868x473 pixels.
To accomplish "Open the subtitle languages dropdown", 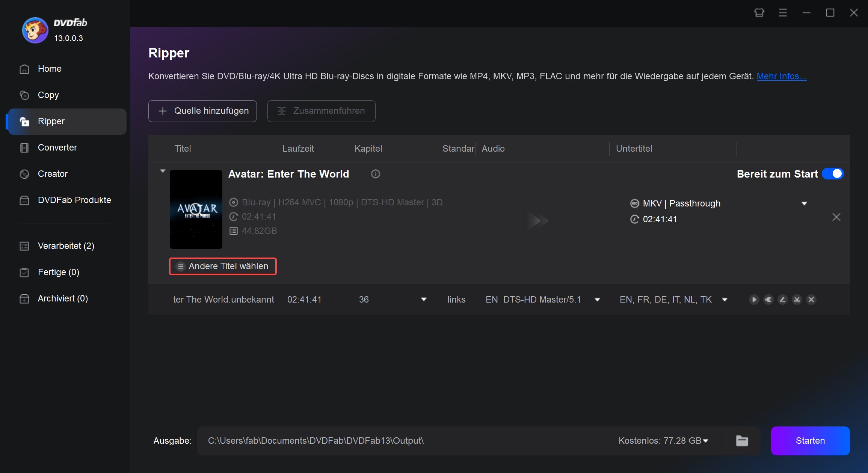I will click(725, 300).
